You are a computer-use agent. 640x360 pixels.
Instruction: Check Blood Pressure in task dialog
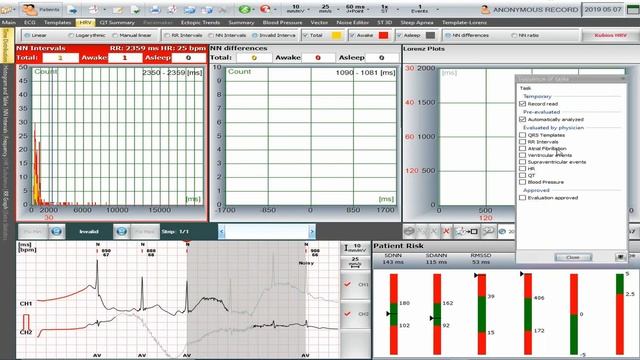pyautogui.click(x=522, y=182)
